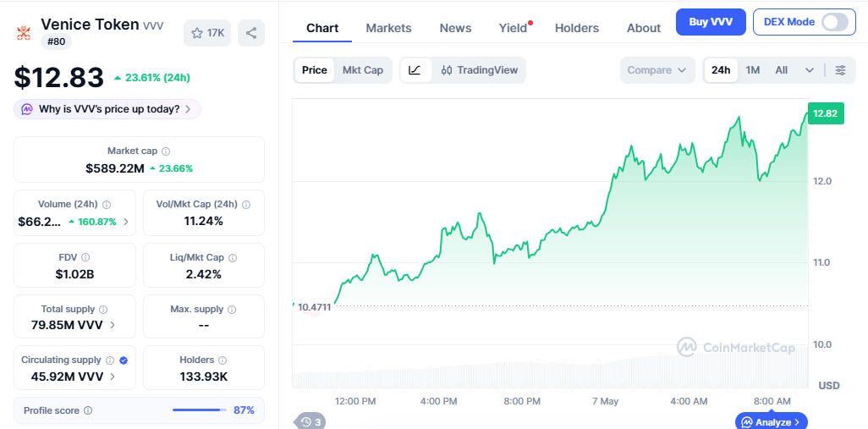Click the Buy VVV button
Screen dimensions: 868x429
(711, 22)
